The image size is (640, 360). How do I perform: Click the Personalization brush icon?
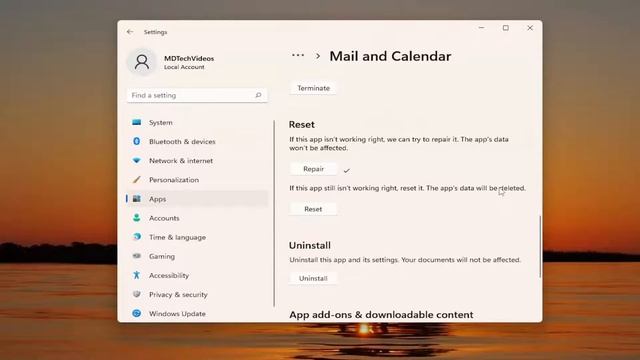[137, 180]
